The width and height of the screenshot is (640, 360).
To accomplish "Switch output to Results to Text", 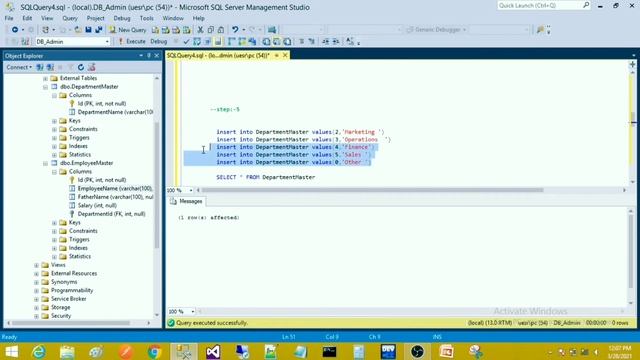I will (x=266, y=42).
